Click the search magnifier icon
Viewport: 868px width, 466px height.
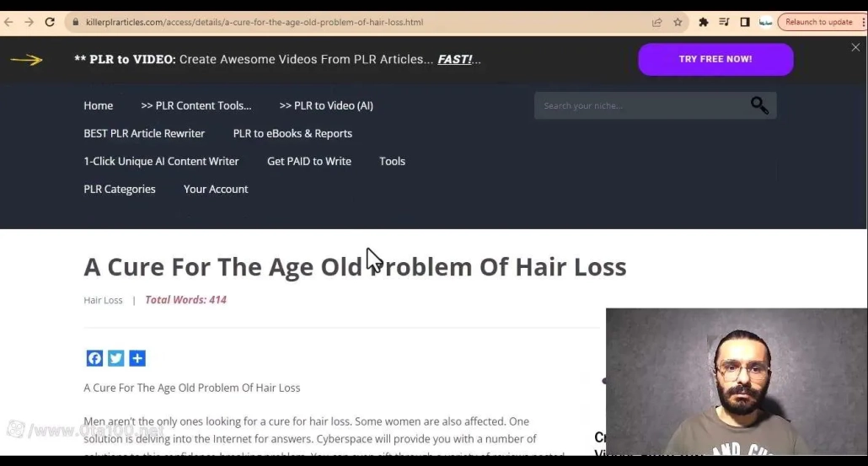pos(759,105)
